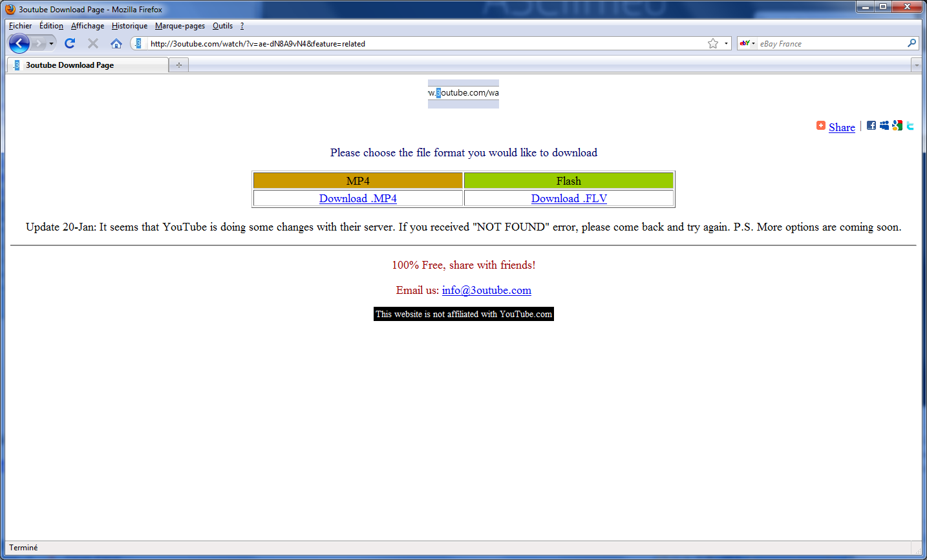Open the Édition menu

click(51, 26)
